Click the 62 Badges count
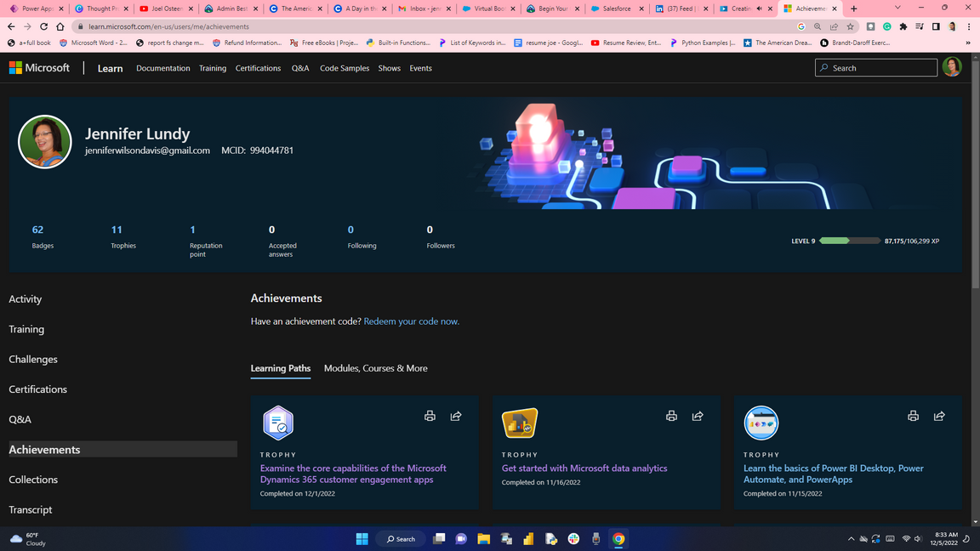Screen dimensions: 980x551 [x=37, y=230]
